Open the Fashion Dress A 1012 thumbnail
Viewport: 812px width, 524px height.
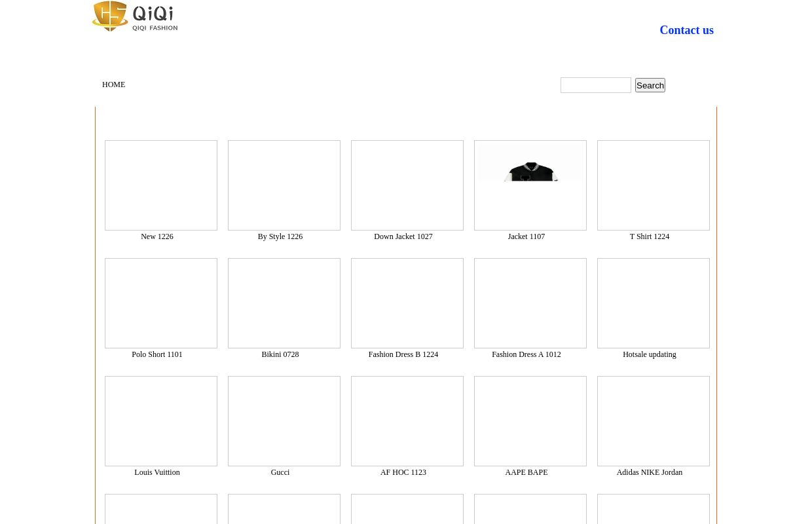[x=530, y=303]
